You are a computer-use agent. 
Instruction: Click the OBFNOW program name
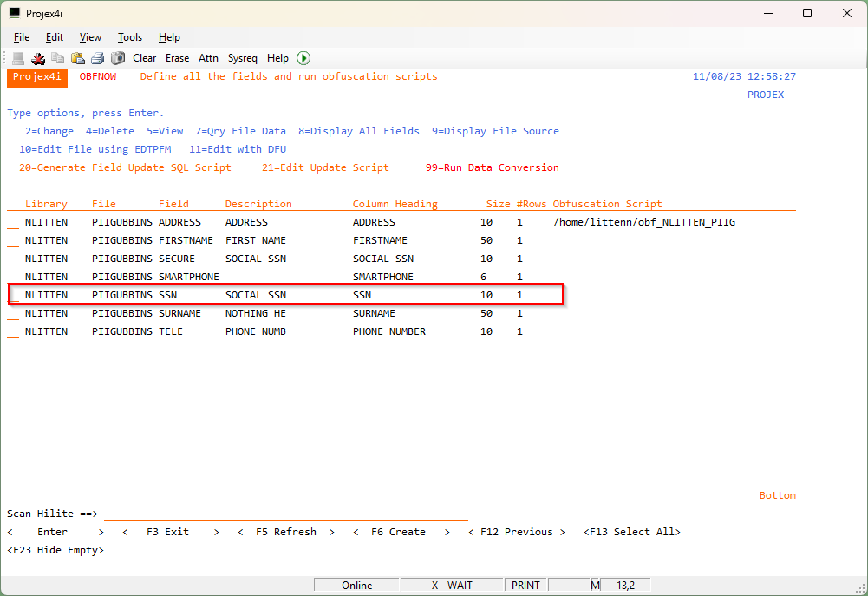98,76
